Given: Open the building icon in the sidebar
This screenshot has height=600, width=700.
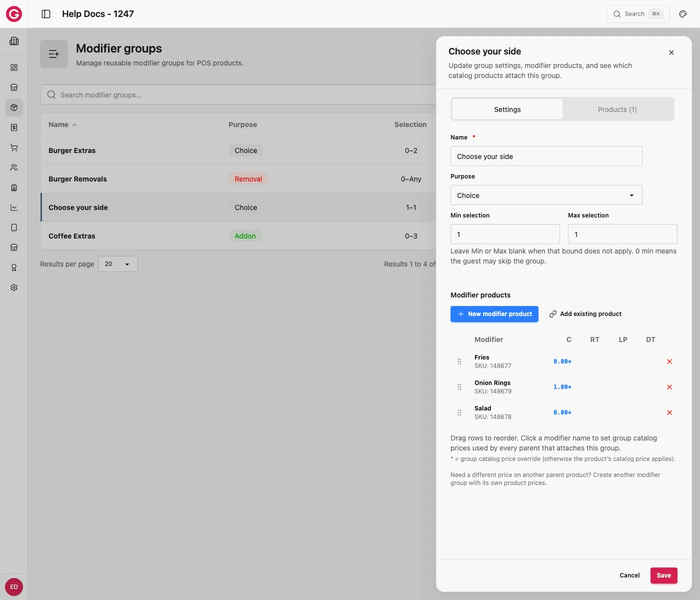Looking at the screenshot, I should pyautogui.click(x=14, y=41).
